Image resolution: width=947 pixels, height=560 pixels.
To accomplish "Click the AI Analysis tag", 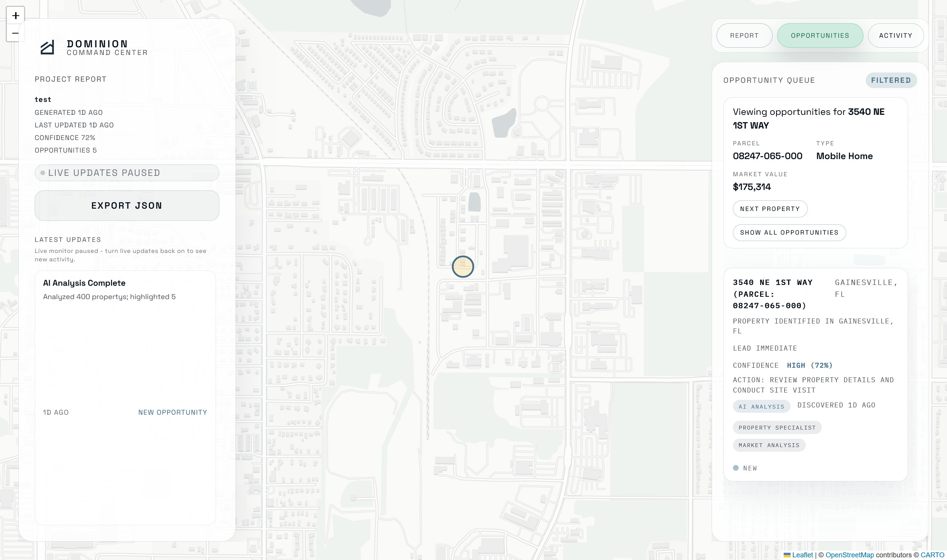I will [761, 407].
